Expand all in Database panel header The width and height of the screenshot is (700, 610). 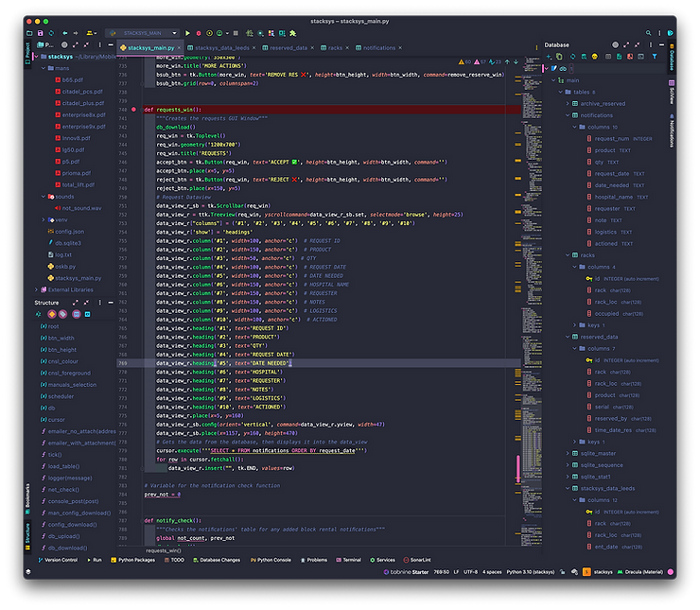point(626,45)
